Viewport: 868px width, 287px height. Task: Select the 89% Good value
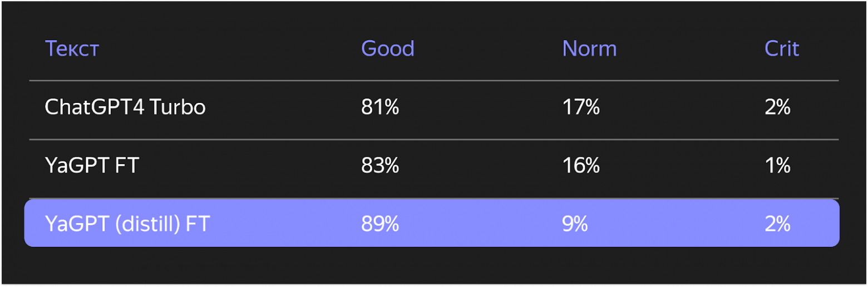pos(380,224)
